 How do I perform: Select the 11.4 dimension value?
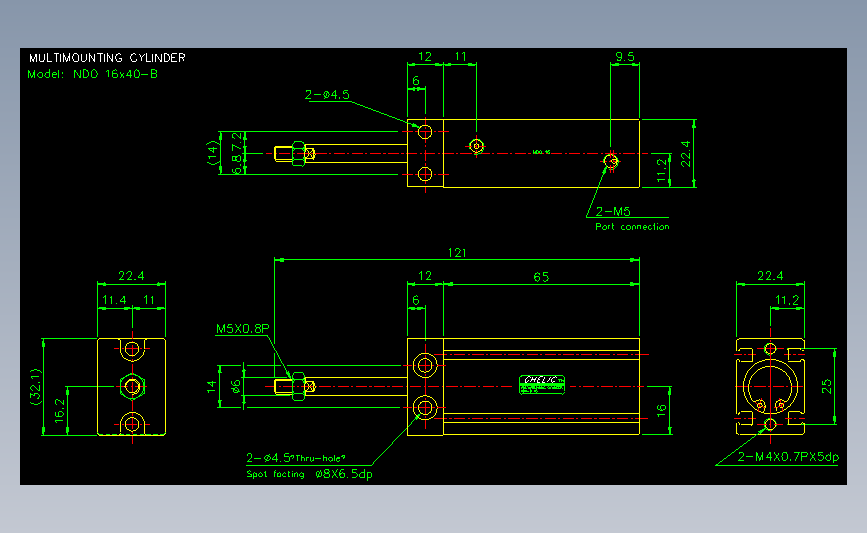tap(114, 300)
